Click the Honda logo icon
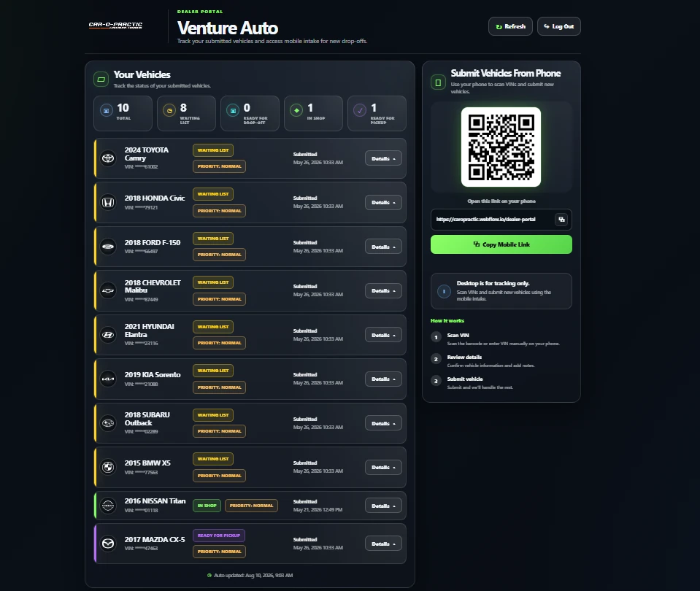 (x=108, y=202)
